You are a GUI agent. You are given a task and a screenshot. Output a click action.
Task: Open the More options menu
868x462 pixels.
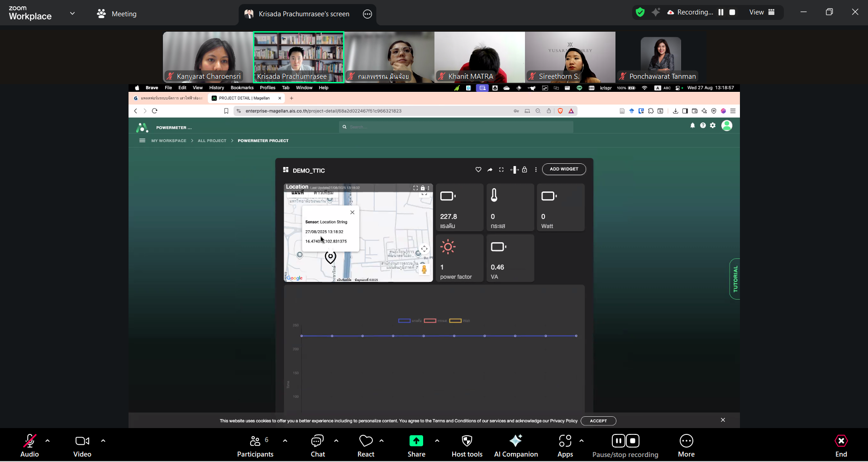686,446
